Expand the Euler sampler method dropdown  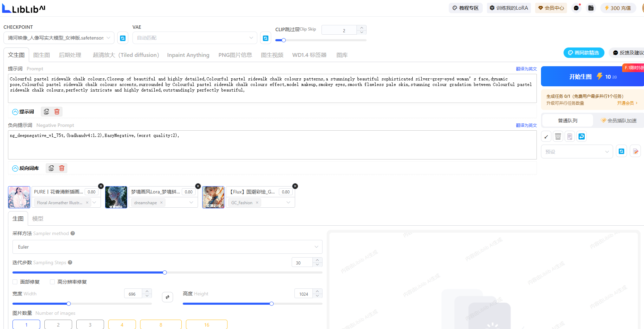pos(167,247)
